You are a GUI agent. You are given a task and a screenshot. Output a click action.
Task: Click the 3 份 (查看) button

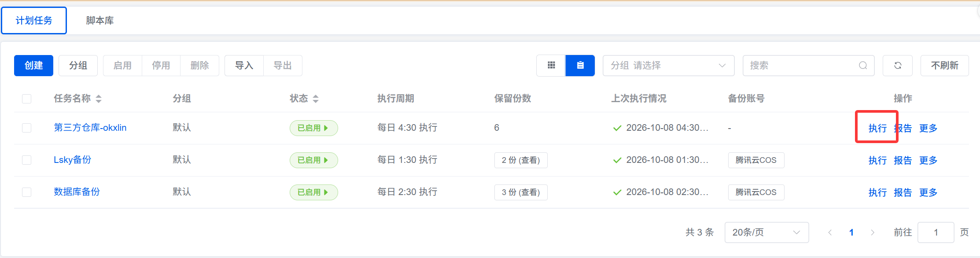pyautogui.click(x=521, y=192)
